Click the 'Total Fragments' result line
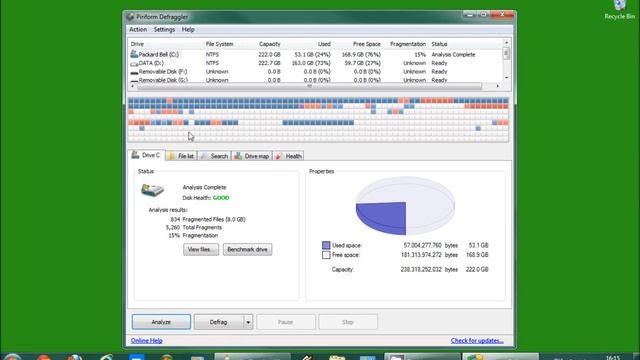The height and width of the screenshot is (360, 640). (202, 227)
